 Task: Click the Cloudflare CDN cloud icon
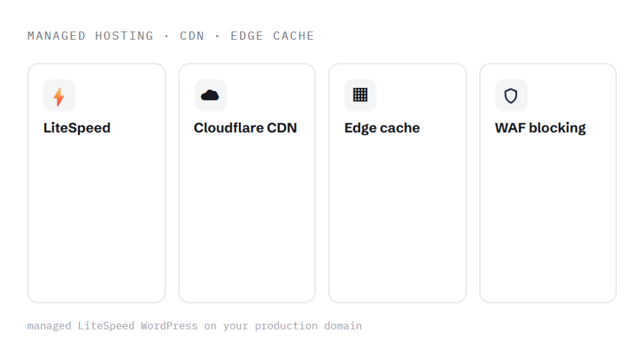pos(210,96)
